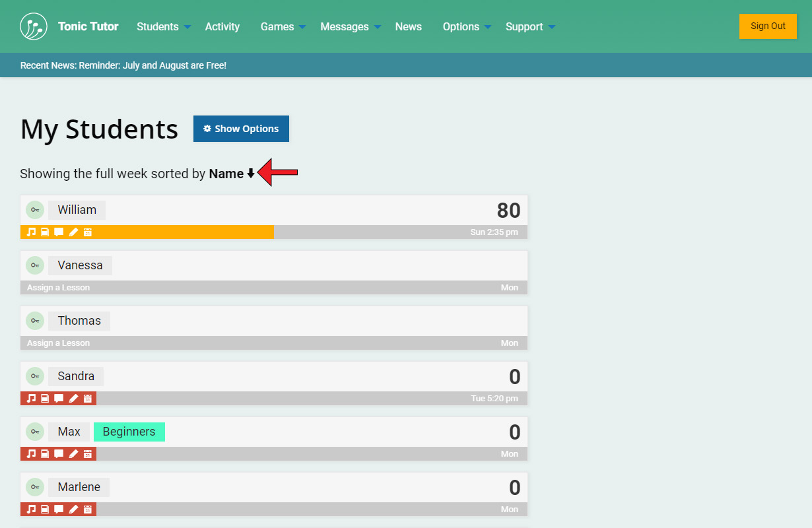
Task: Click the Tonic Tutor logo icon
Action: pos(34,26)
